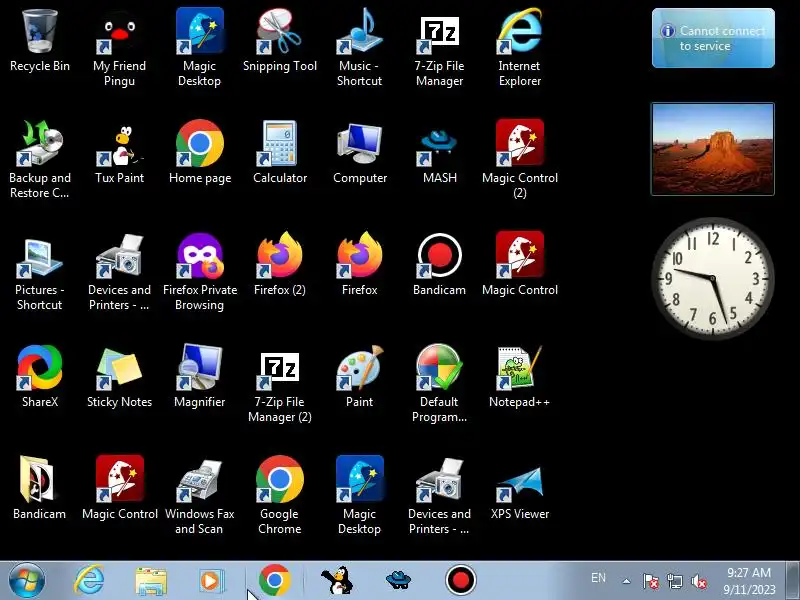Screen dimensions: 800x600
Task: Open the Home page Chrome shortcut
Action: [199, 153]
